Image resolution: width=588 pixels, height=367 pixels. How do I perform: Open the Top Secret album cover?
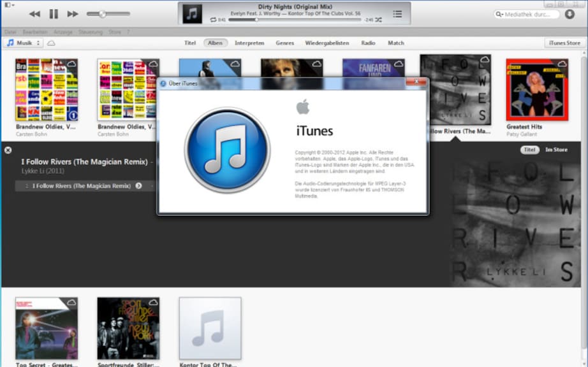click(x=47, y=328)
